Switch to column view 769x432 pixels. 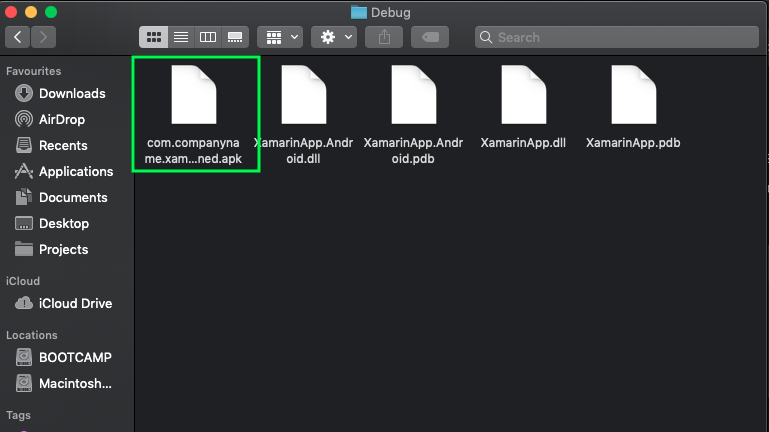208,37
